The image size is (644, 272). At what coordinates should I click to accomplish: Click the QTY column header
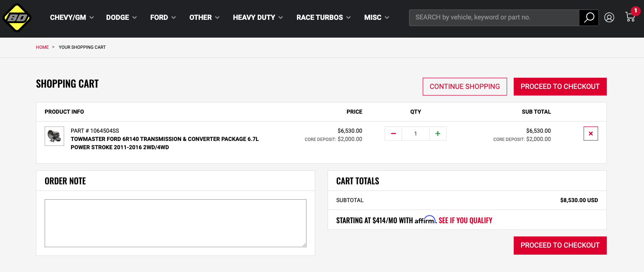416,112
